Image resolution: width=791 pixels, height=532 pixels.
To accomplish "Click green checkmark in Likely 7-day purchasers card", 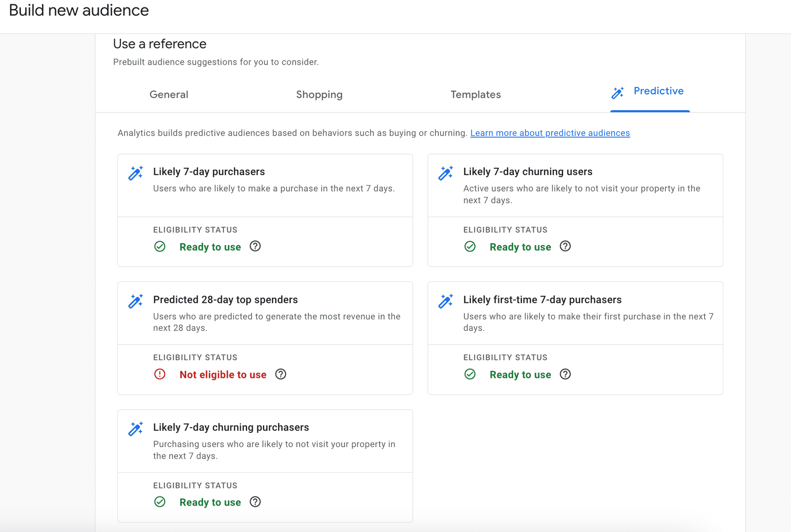I will (160, 246).
